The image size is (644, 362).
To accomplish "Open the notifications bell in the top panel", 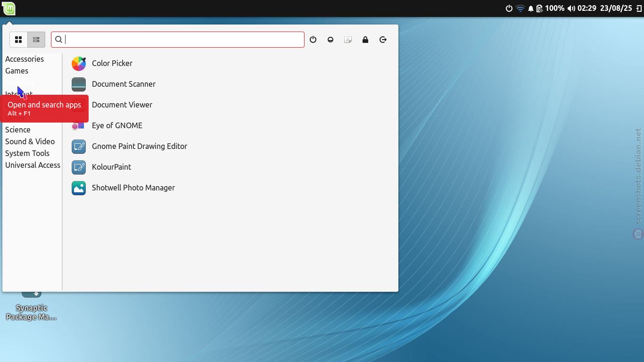I will tap(531, 8).
